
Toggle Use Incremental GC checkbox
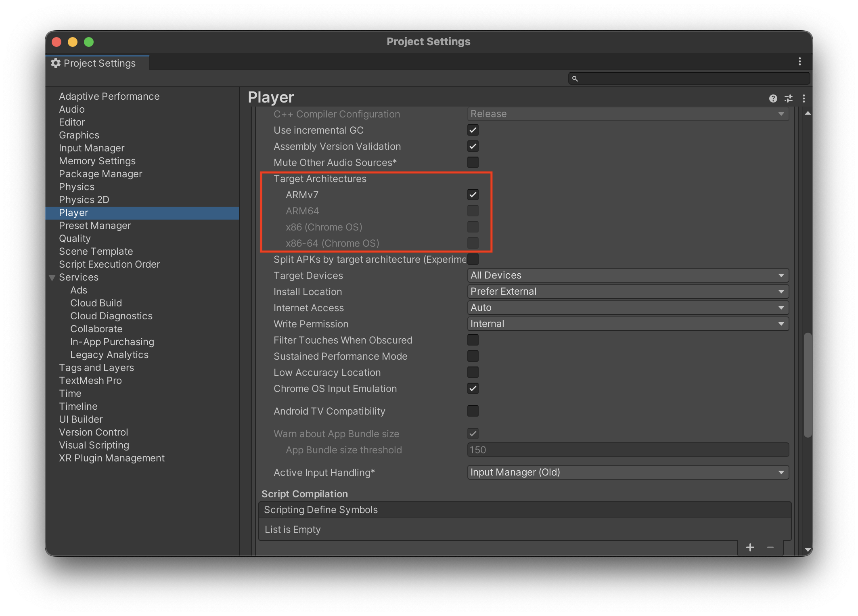pyautogui.click(x=472, y=129)
